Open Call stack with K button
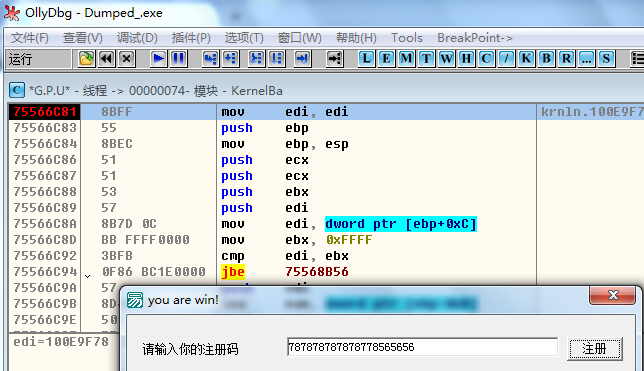Screen dimensions: 644x371 tap(526, 59)
